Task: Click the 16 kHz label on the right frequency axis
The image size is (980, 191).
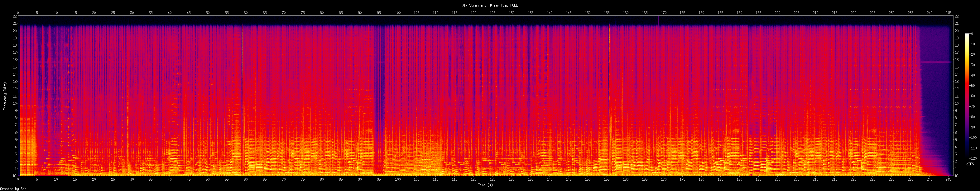Action: pyautogui.click(x=956, y=60)
